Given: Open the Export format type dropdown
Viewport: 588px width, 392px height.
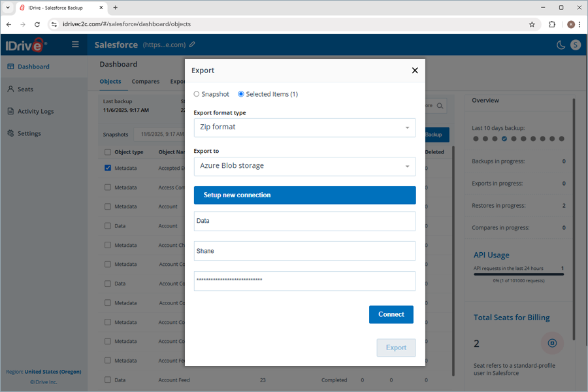Looking at the screenshot, I should 304,127.
